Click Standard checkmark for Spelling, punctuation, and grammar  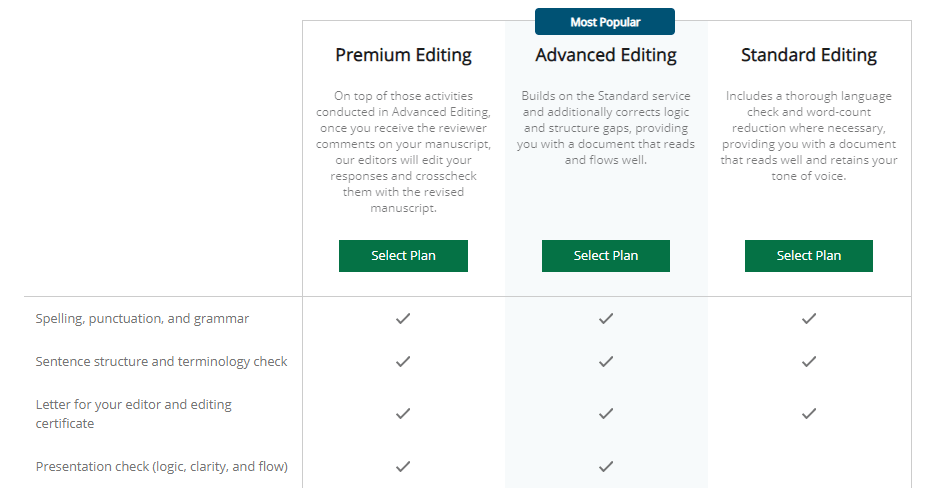pos(809,319)
